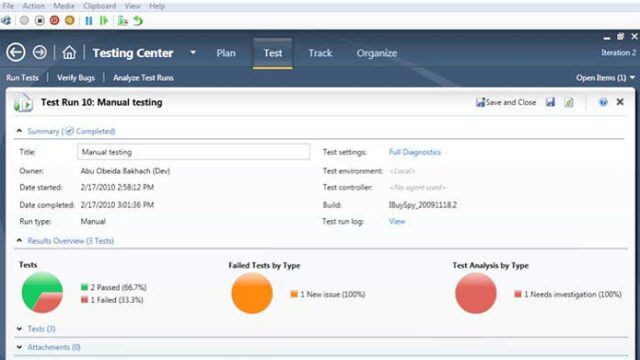The height and width of the screenshot is (360, 640).
Task: Click the orange 1 New issue legend swatch
Action: tap(294, 294)
